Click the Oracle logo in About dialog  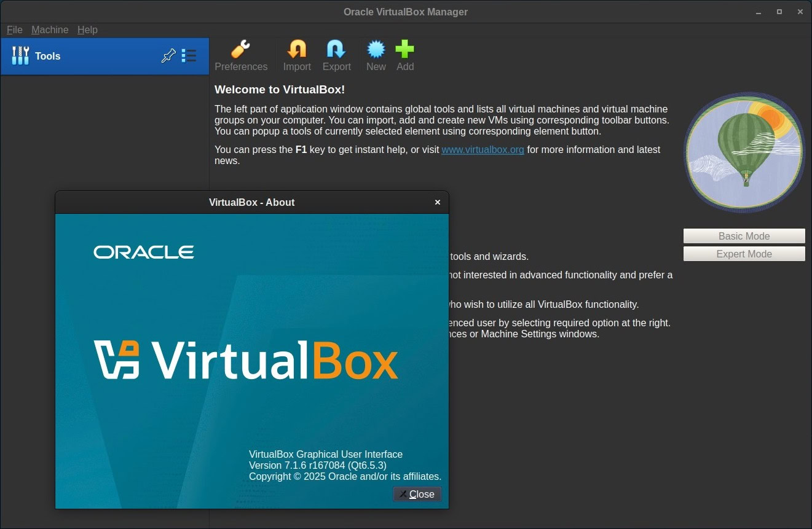(144, 252)
